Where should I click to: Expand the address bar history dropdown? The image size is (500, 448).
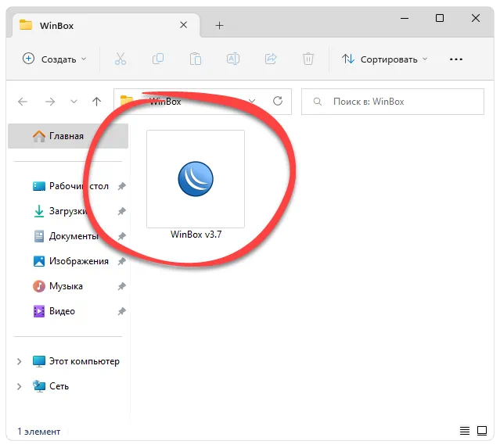tap(252, 102)
